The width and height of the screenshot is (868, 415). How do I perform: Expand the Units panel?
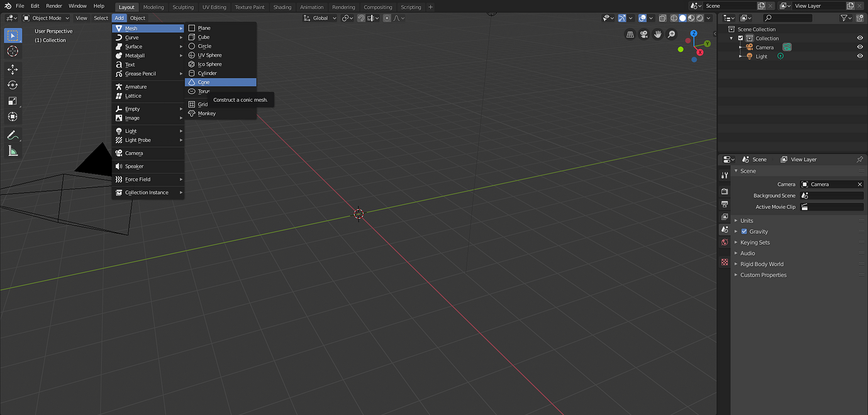tap(747, 221)
